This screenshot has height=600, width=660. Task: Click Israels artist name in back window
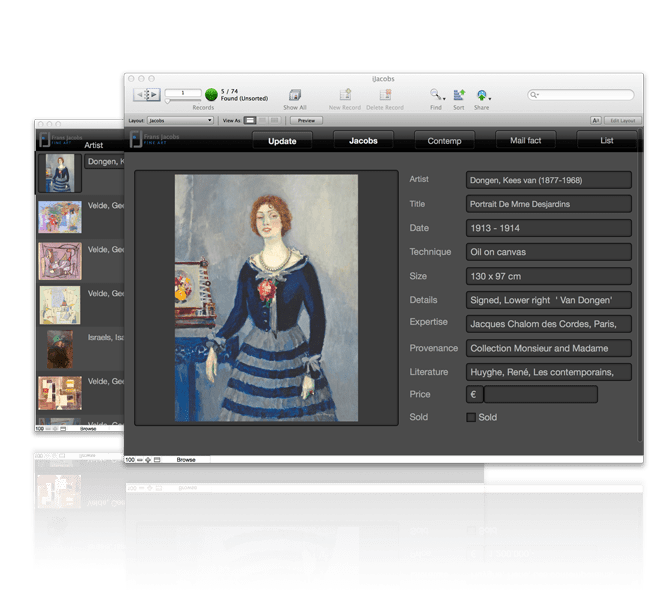[106, 337]
